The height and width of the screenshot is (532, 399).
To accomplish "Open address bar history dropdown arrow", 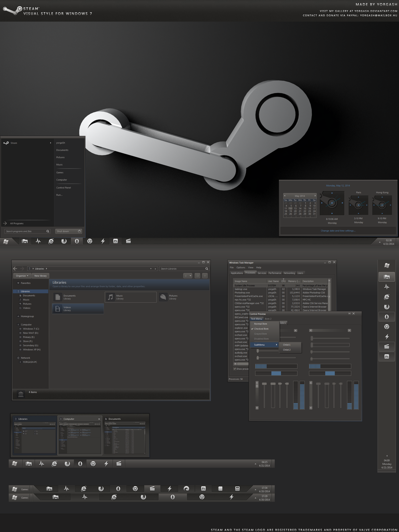I will pyautogui.click(x=151, y=269).
